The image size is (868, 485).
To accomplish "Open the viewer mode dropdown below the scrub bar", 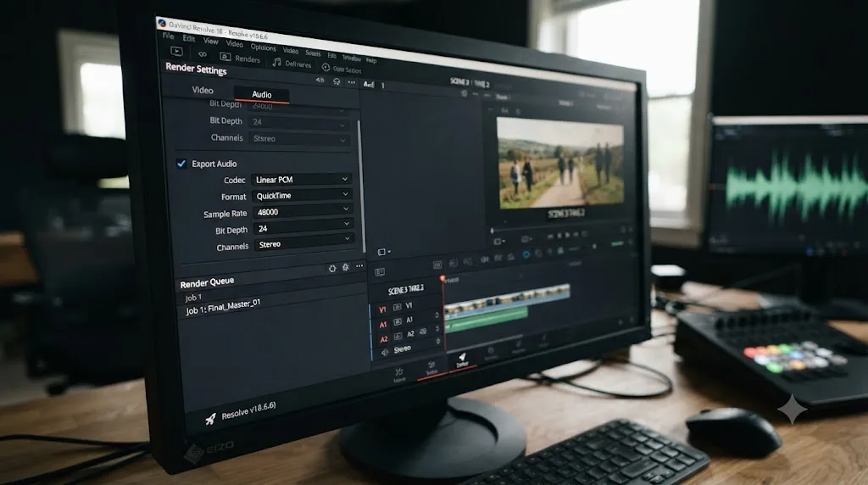I will [498, 242].
